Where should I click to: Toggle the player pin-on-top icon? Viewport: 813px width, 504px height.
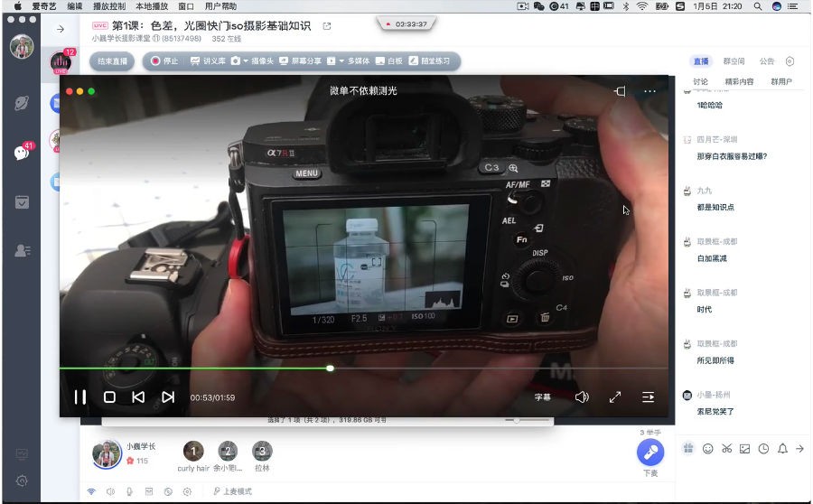click(620, 91)
